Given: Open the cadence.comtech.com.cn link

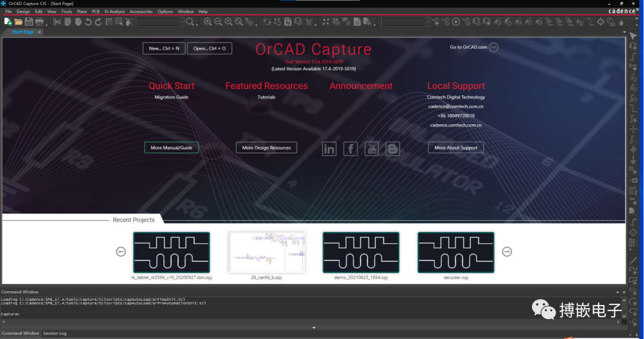Looking at the screenshot, I should [456, 125].
